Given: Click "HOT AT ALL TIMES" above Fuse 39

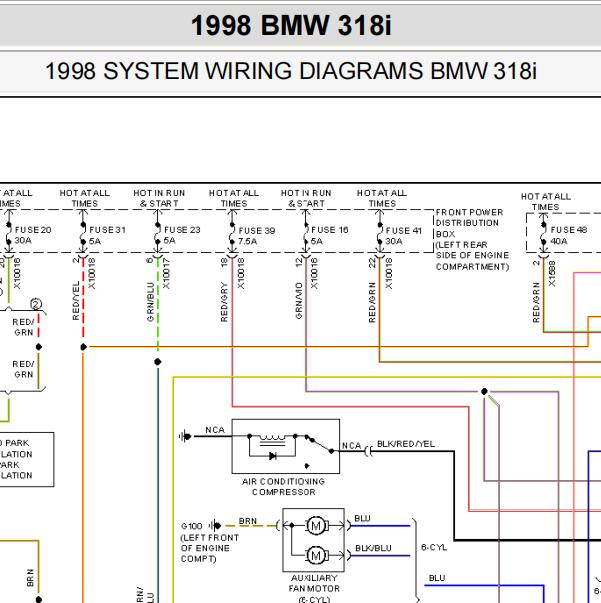Looking at the screenshot, I should [234, 198].
